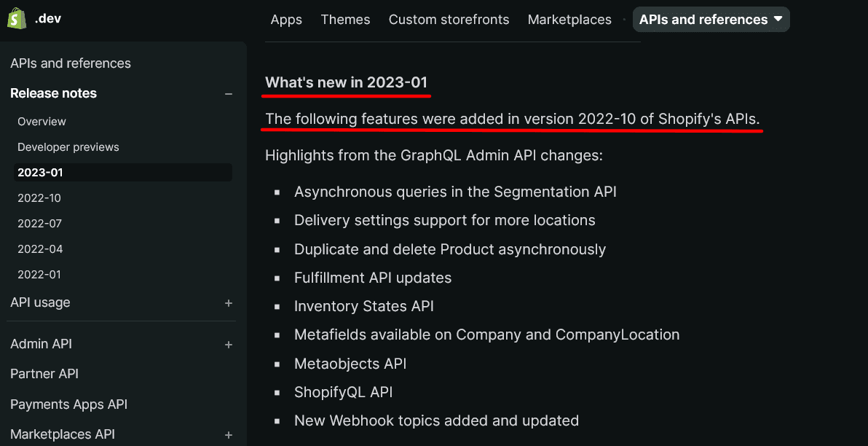The width and height of the screenshot is (868, 446).
Task: Expand the Marketplaces API section
Action: point(228,434)
